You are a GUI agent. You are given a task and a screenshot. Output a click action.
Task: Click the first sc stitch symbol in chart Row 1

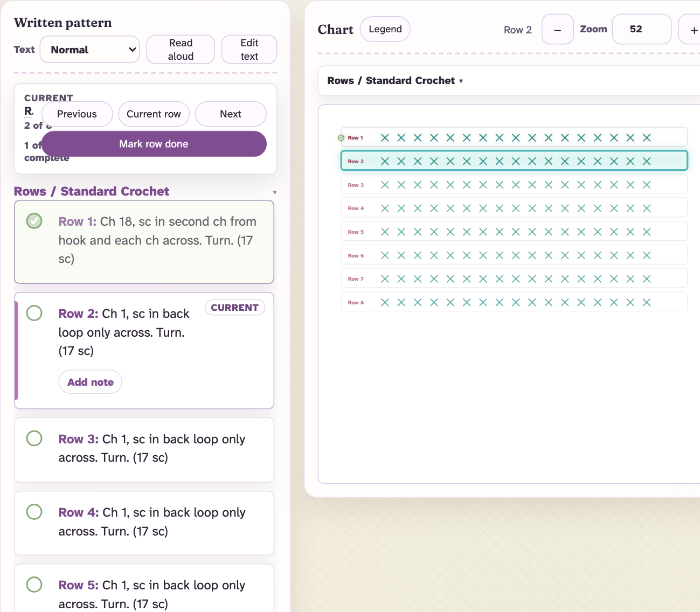(385, 138)
